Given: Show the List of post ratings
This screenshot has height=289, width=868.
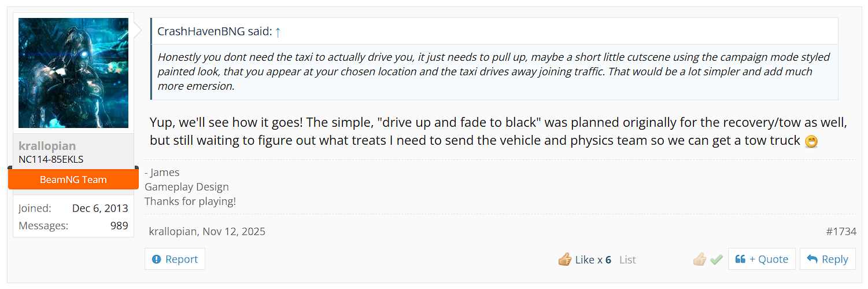Looking at the screenshot, I should point(627,260).
